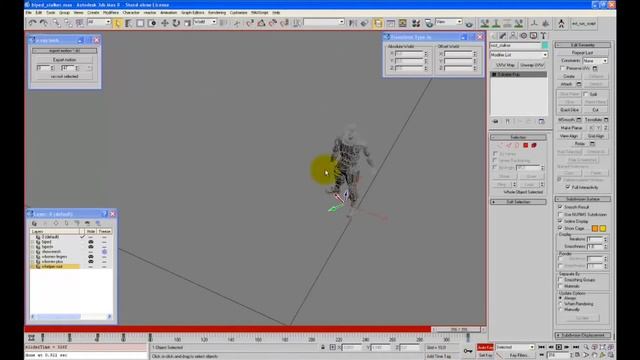Screen dimensions: 640x360
Task: Click the Make Planar button
Action: click(x=571, y=128)
